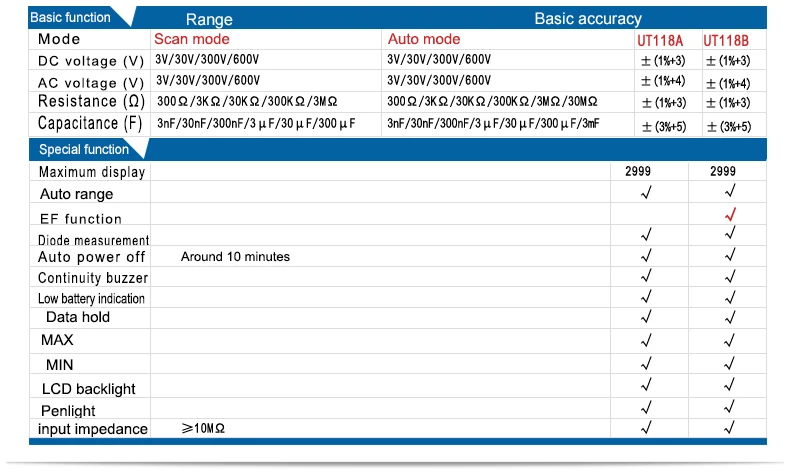Click the red 'UT118A' model heading

pyautogui.click(x=660, y=40)
